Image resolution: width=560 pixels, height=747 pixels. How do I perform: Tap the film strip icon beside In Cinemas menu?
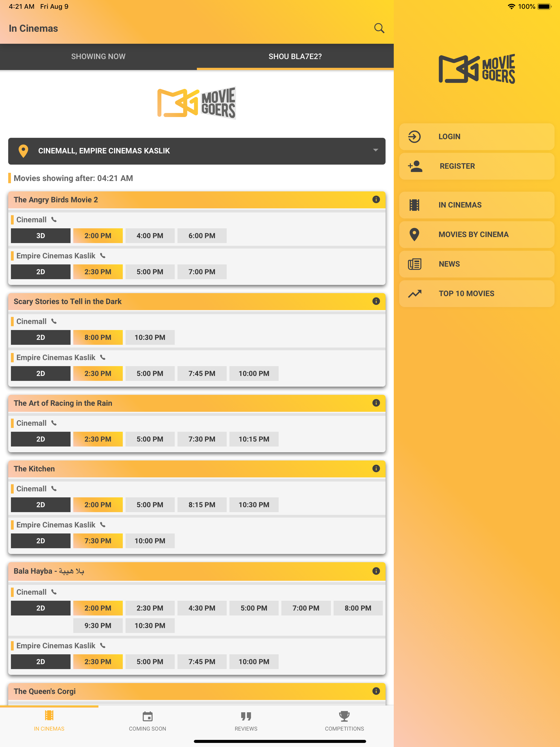pos(414,205)
